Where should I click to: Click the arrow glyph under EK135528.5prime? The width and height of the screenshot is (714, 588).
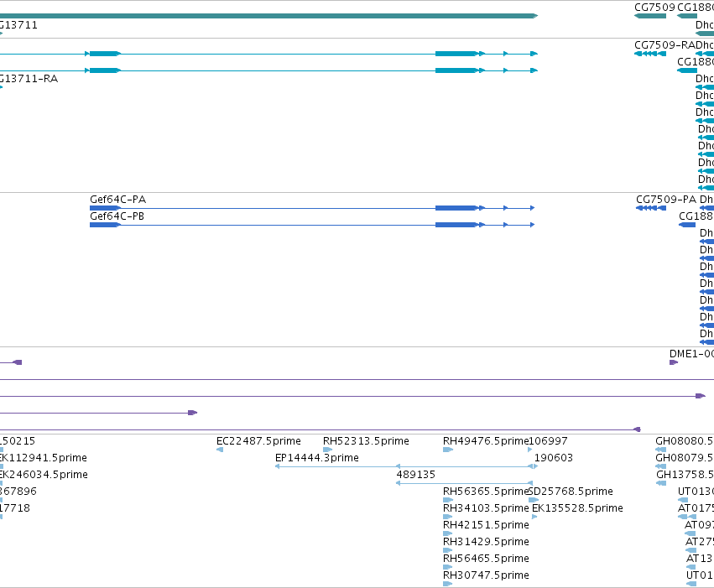[534, 517]
